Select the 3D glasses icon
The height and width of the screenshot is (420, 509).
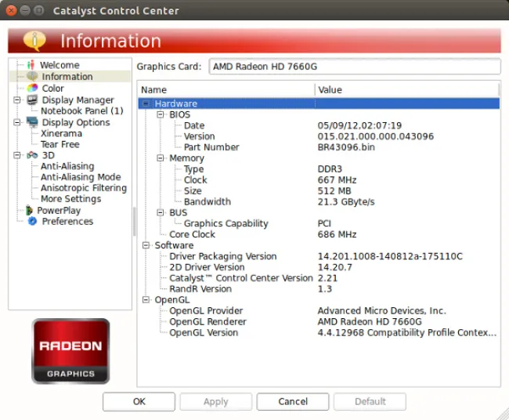point(32,155)
